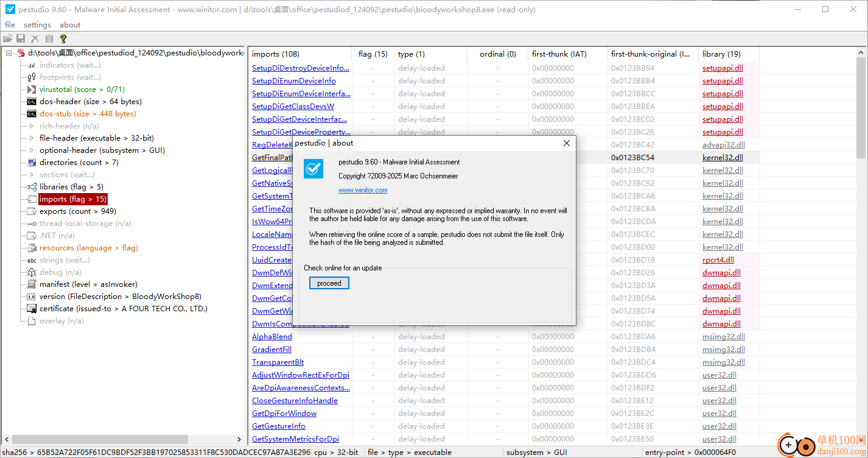Click 'cpu > 32-bit' in status bar
The width and height of the screenshot is (868, 458).
[x=336, y=453]
